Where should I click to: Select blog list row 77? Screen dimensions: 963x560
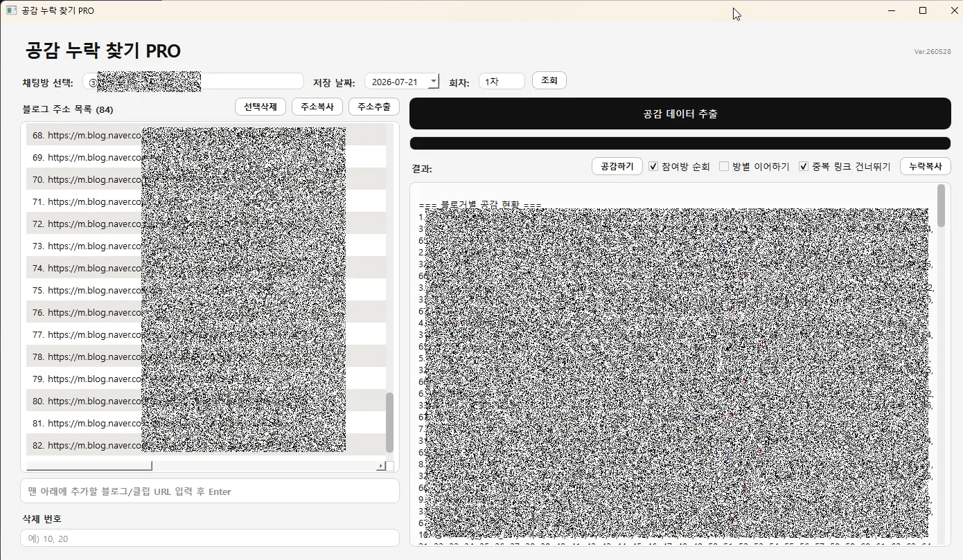(206, 334)
